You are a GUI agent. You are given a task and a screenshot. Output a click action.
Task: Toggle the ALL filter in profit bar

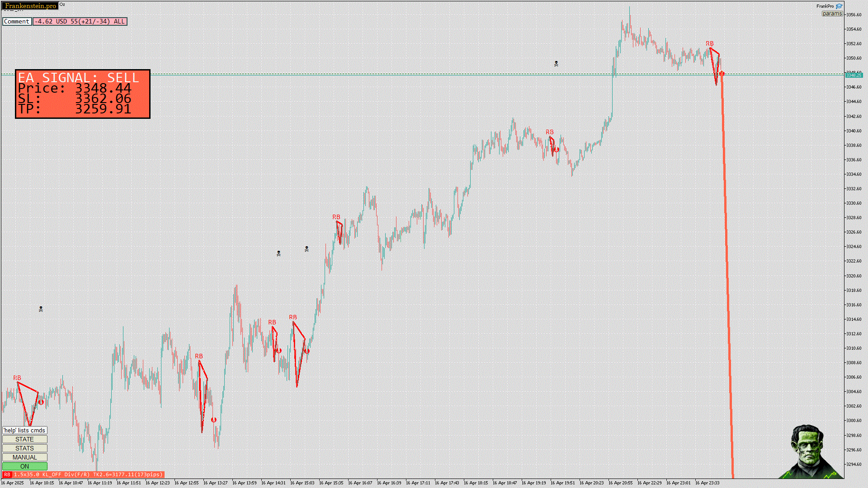coord(119,21)
